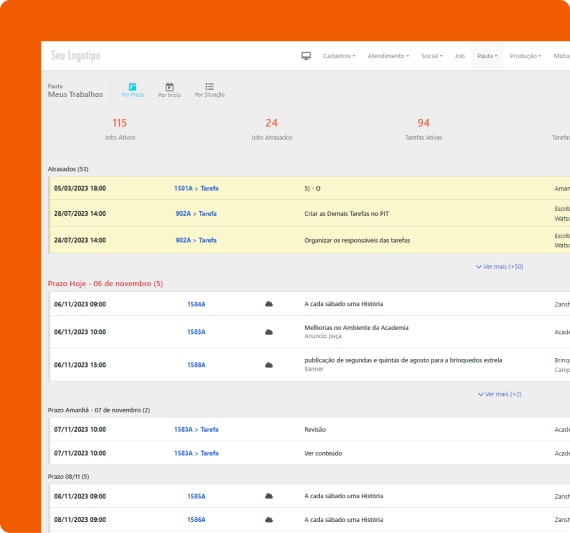The height and width of the screenshot is (533, 570).
Task: Open 1583A > Tarefa link for Revisão
Action: [x=196, y=429]
